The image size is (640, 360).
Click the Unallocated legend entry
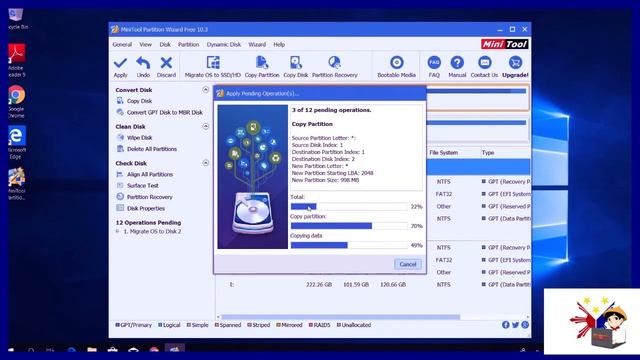click(354, 325)
